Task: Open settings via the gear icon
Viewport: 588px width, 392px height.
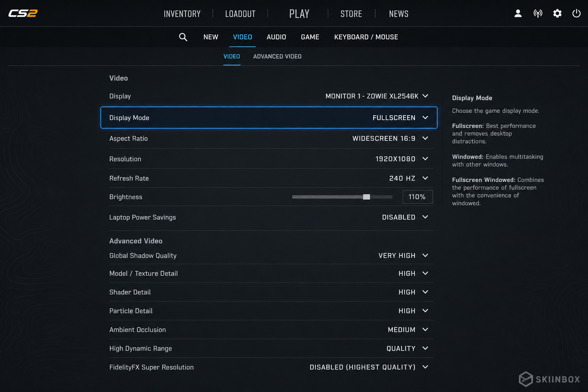Action: point(557,13)
